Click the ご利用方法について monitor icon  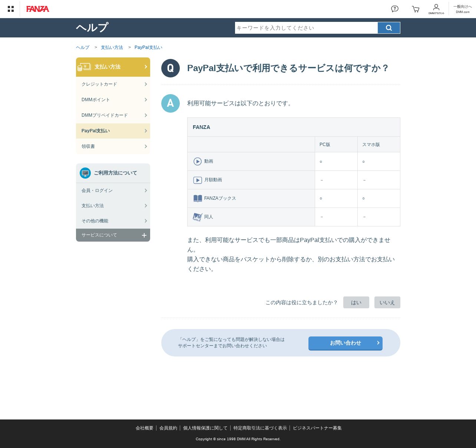[x=85, y=173]
